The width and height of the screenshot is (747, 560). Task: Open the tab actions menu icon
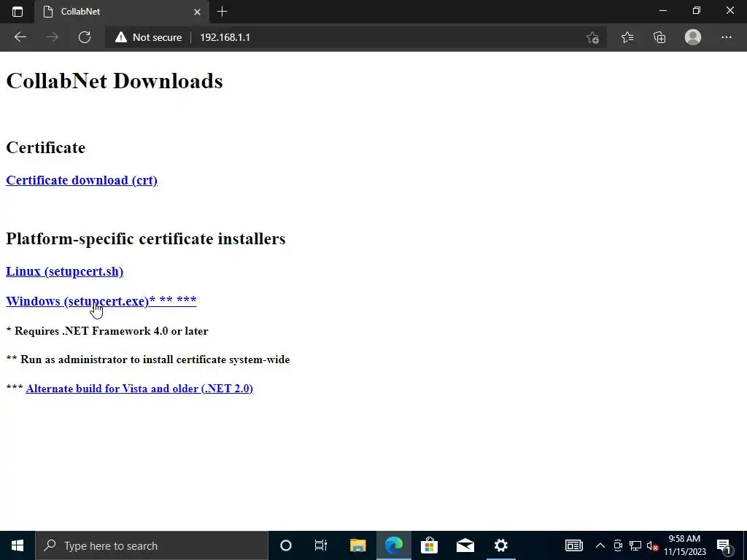click(18, 12)
